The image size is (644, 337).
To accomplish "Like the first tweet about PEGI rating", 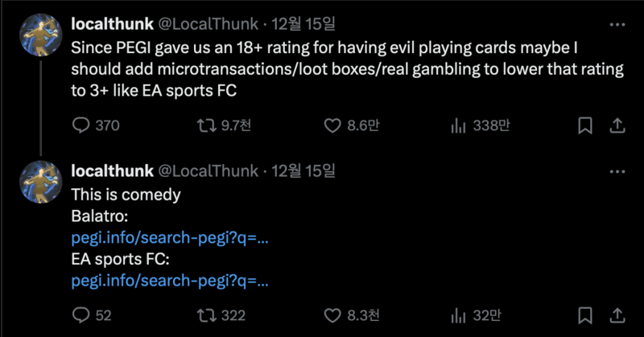I will (x=332, y=125).
